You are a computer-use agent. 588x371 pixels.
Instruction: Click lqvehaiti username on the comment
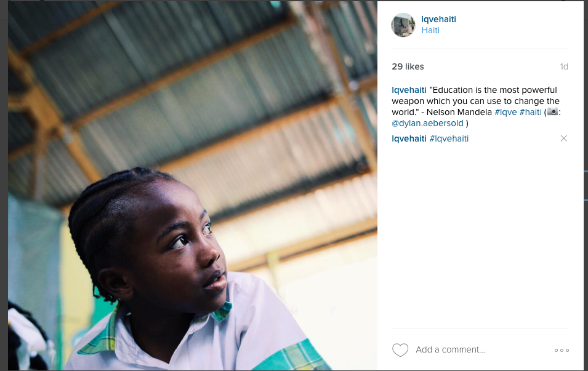click(x=409, y=138)
